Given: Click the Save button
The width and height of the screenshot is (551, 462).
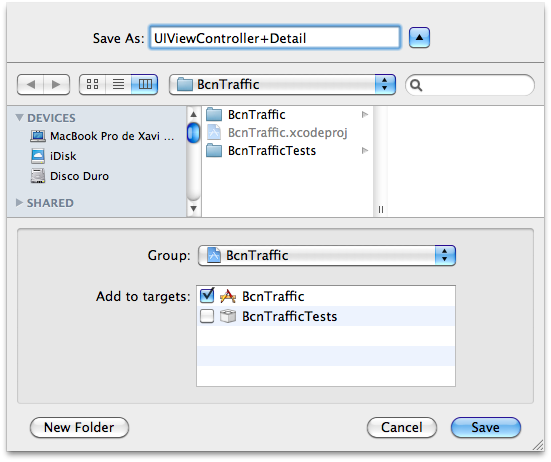Looking at the screenshot, I should pos(486,428).
